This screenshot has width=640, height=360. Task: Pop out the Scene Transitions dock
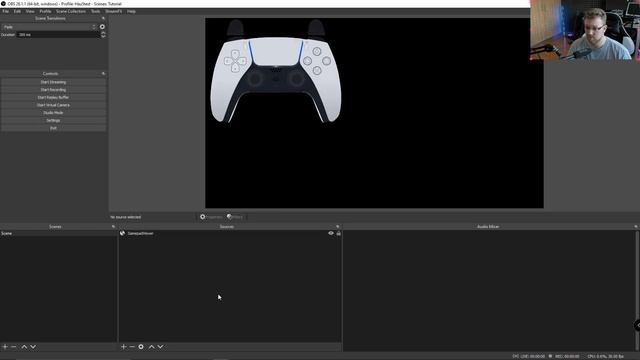(x=103, y=18)
